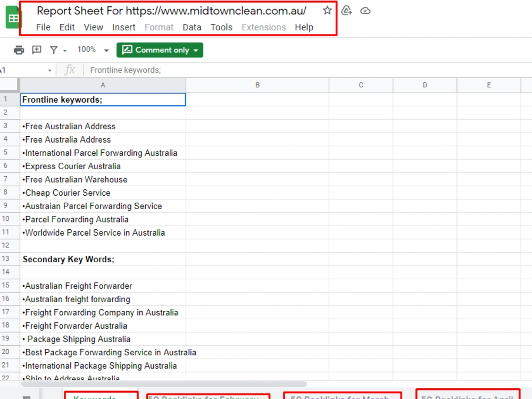Click cell Freight Forwarding Company in Australia
This screenshot has width=532, height=399.
pyautogui.click(x=103, y=312)
